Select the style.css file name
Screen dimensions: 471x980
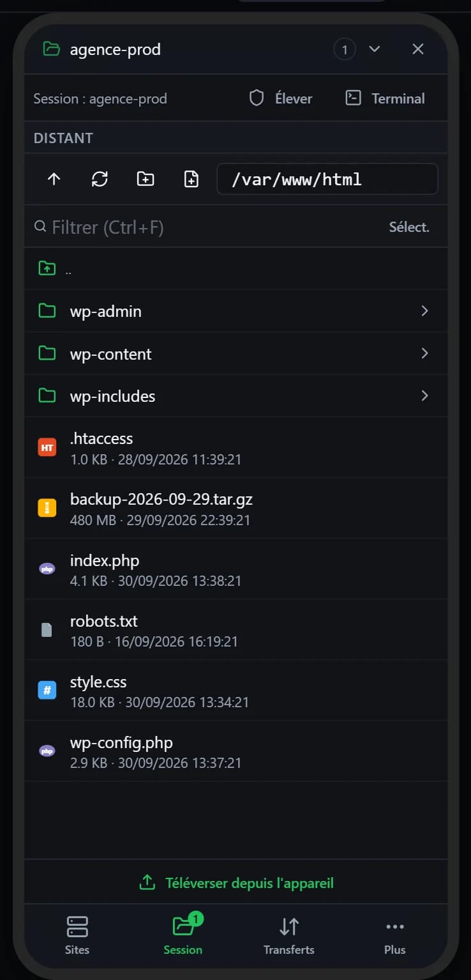coord(99,682)
